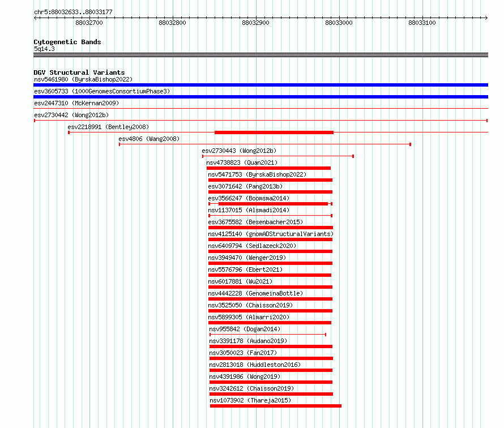The height and width of the screenshot is (428, 504).
Task: Click the right arrowhead of the ruler
Action: click(x=486, y=18)
